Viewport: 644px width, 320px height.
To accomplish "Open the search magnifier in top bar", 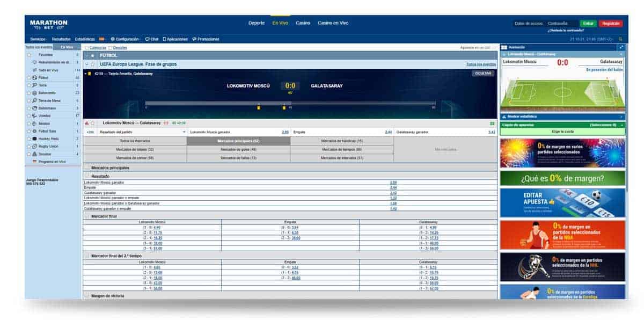I will pos(620,39).
